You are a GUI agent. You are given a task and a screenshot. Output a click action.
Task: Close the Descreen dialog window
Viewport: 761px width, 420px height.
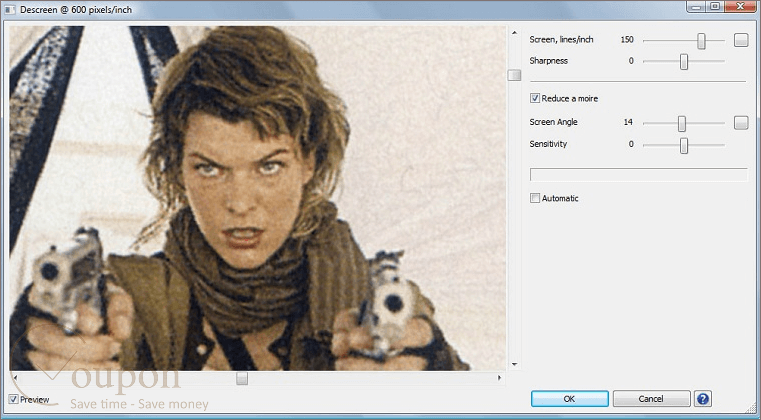point(741,6)
